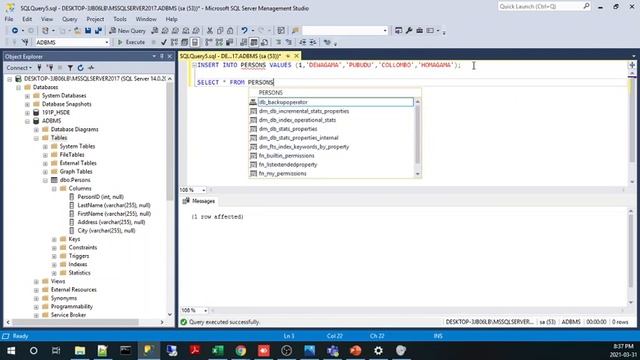Viewport: 640px width, 360px height.
Task: Click the Object Explorer connect plug icon
Action: pos(39,68)
